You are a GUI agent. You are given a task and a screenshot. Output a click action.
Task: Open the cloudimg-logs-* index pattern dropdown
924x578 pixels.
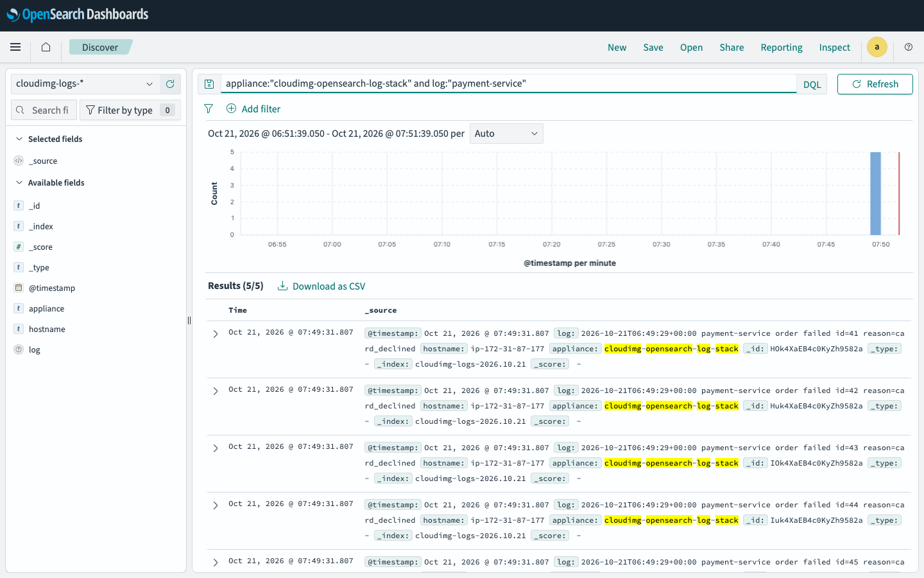[x=85, y=84]
